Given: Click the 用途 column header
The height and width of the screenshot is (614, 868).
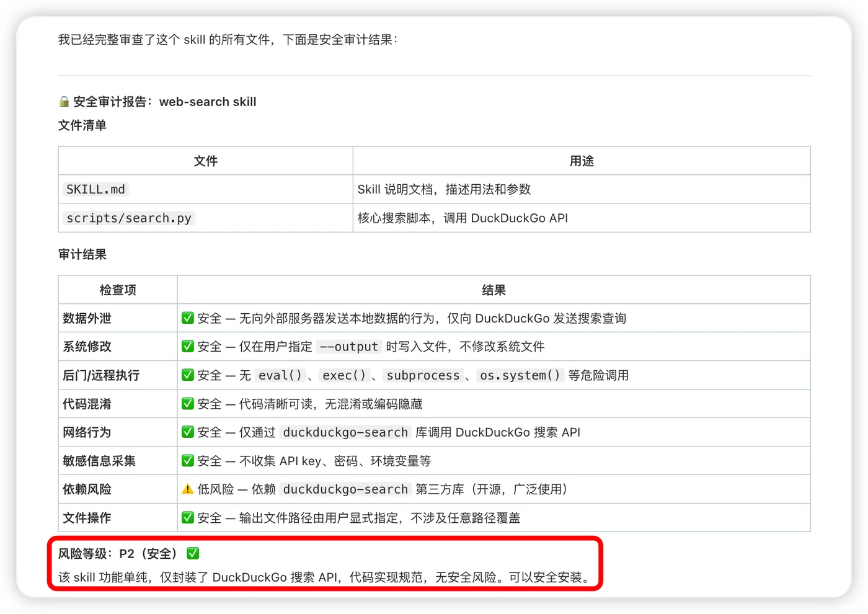Looking at the screenshot, I should 582,161.
